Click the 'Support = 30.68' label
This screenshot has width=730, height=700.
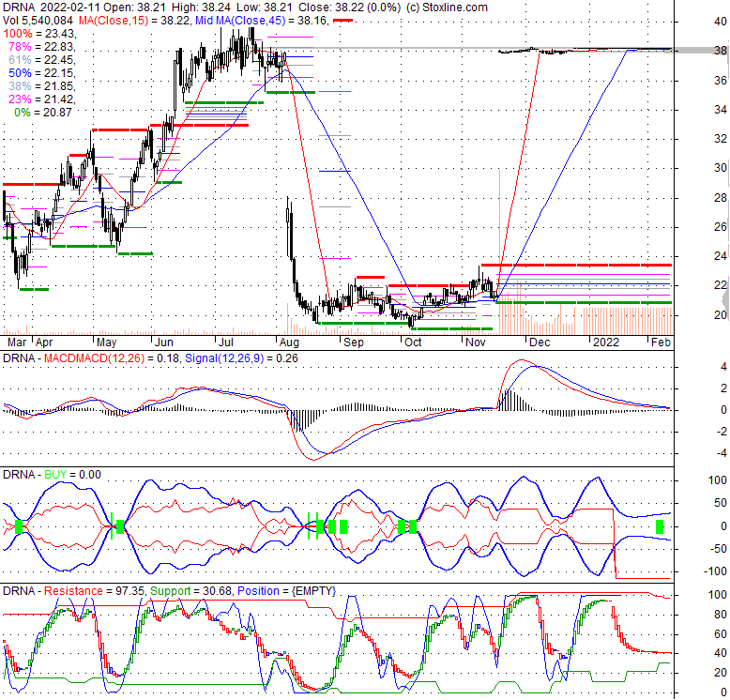tap(190, 591)
